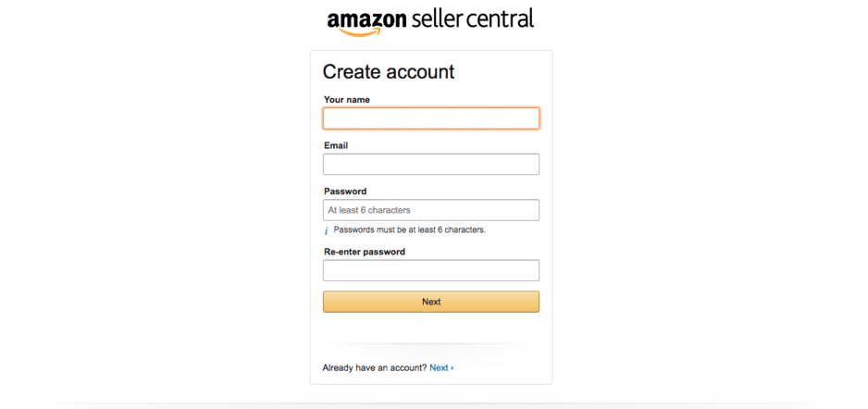Click the "Re-enter password" label
The height and width of the screenshot is (409, 868).
click(365, 252)
